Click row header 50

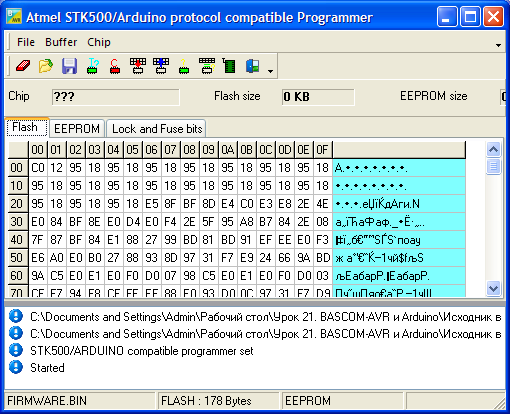coord(18,258)
